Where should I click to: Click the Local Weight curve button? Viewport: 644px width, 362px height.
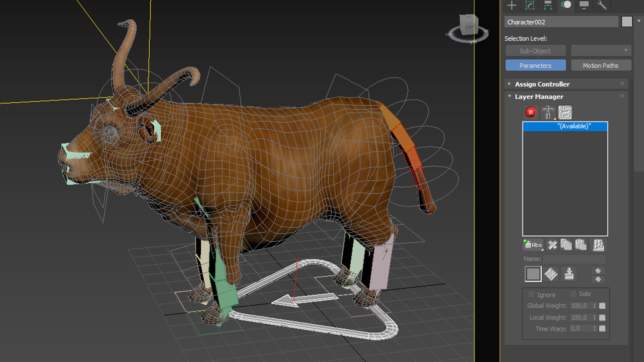tap(602, 317)
